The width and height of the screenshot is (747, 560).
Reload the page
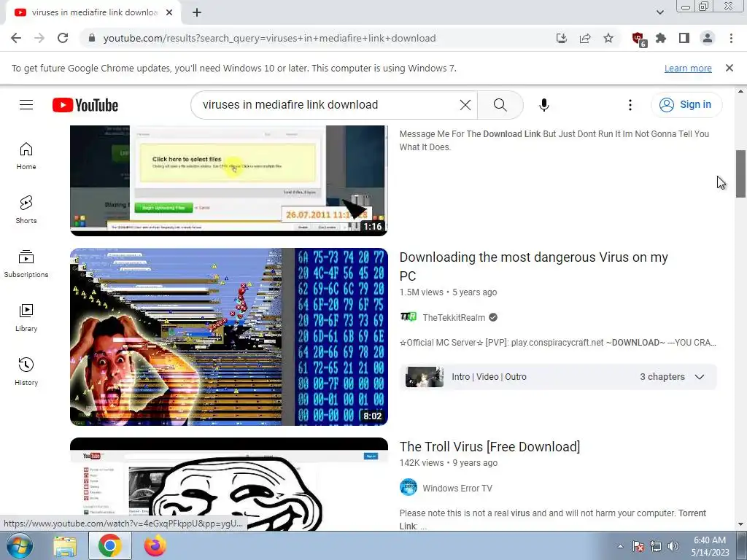pyautogui.click(x=63, y=38)
